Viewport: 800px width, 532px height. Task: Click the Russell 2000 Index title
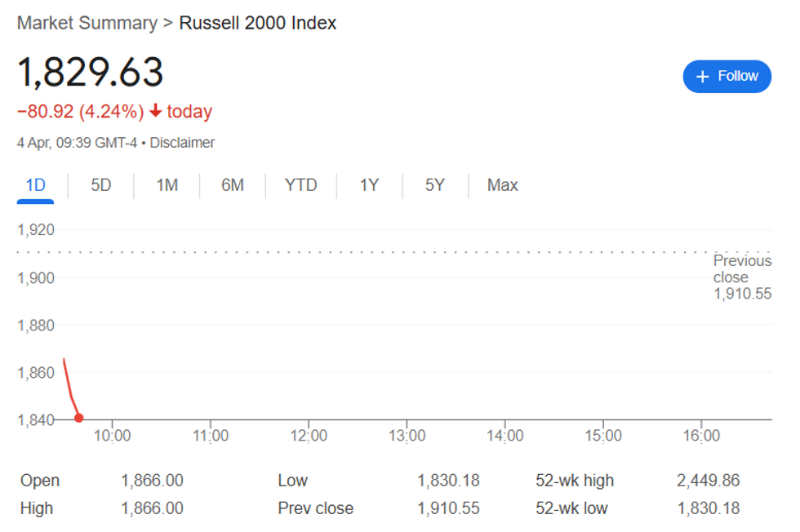258,23
